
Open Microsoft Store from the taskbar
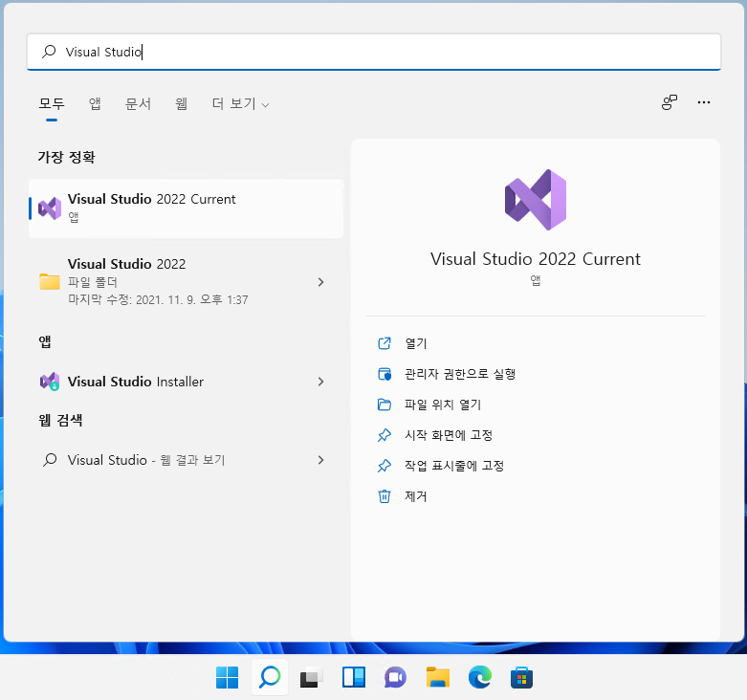[x=521, y=677]
